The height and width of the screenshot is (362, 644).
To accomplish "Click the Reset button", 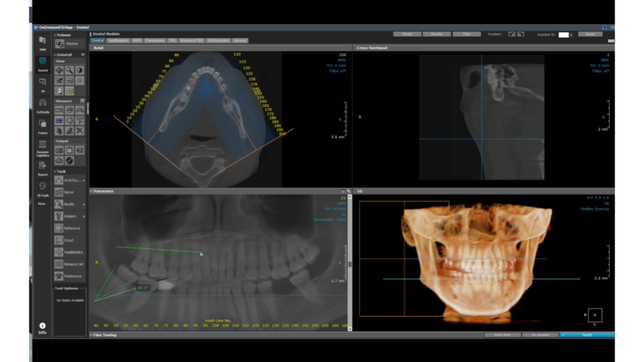I will click(x=590, y=34).
